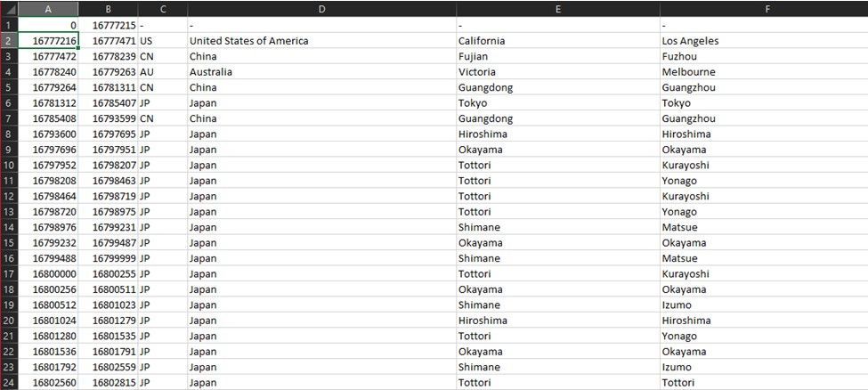Select cell with value 16800000
868x390 pixels.
click(48, 273)
